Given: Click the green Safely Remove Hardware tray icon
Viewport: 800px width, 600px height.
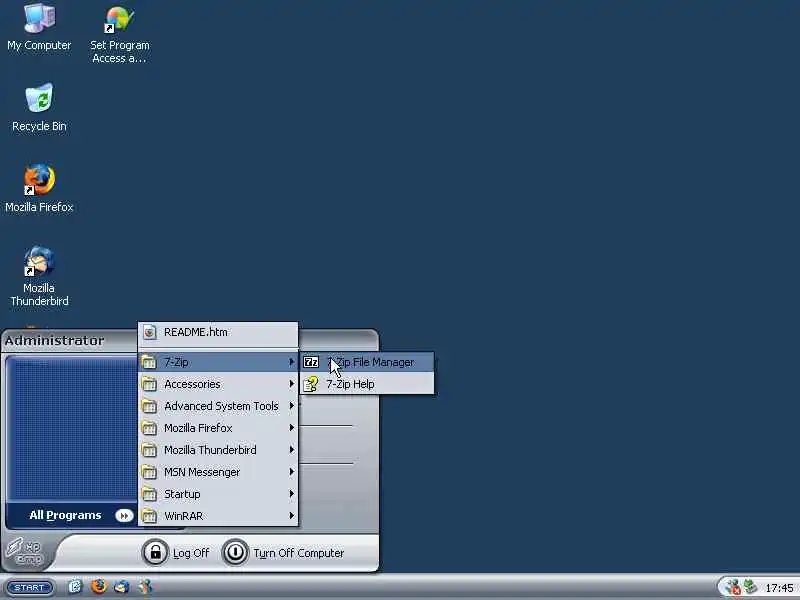Looking at the screenshot, I should click(750, 587).
